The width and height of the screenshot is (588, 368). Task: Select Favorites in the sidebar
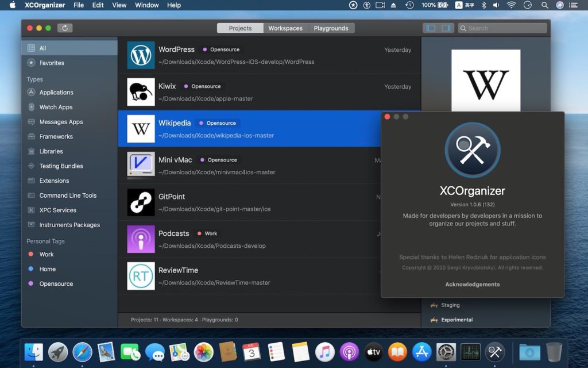[x=52, y=63]
